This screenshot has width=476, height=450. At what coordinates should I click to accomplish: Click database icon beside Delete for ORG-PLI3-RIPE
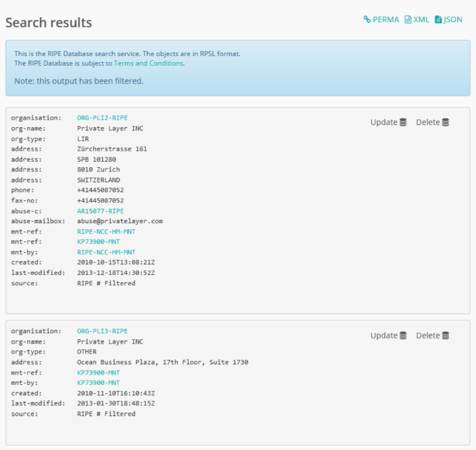(445, 336)
